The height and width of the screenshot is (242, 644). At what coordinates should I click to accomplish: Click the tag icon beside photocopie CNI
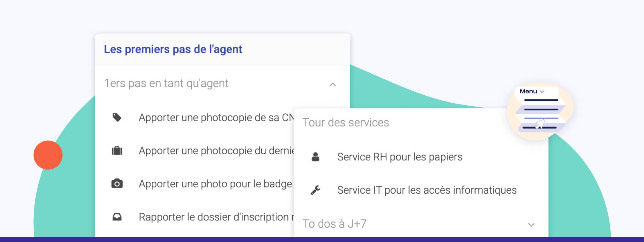[x=117, y=117]
